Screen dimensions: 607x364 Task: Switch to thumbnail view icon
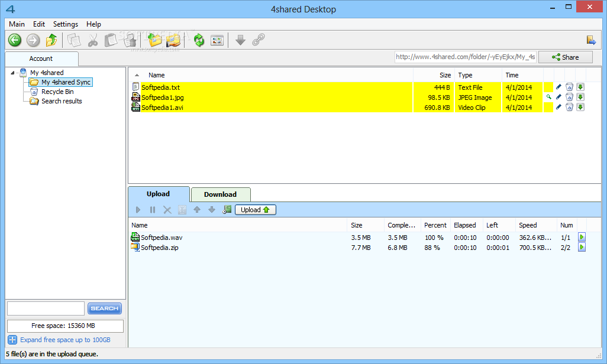tap(217, 40)
